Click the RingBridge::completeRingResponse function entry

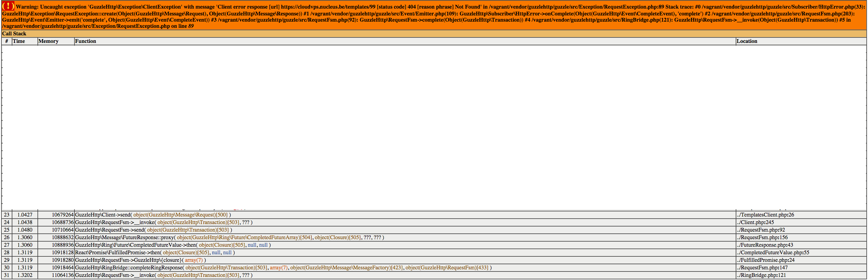pos(283,268)
